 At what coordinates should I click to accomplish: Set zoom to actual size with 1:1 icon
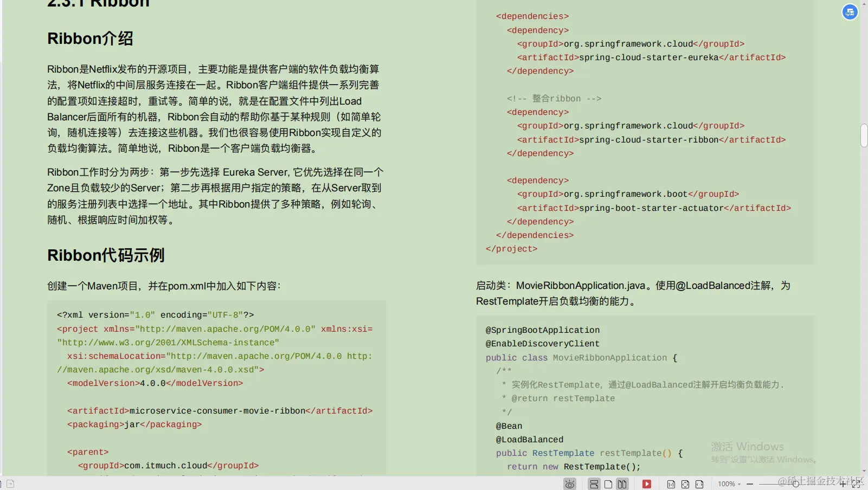tap(671, 483)
